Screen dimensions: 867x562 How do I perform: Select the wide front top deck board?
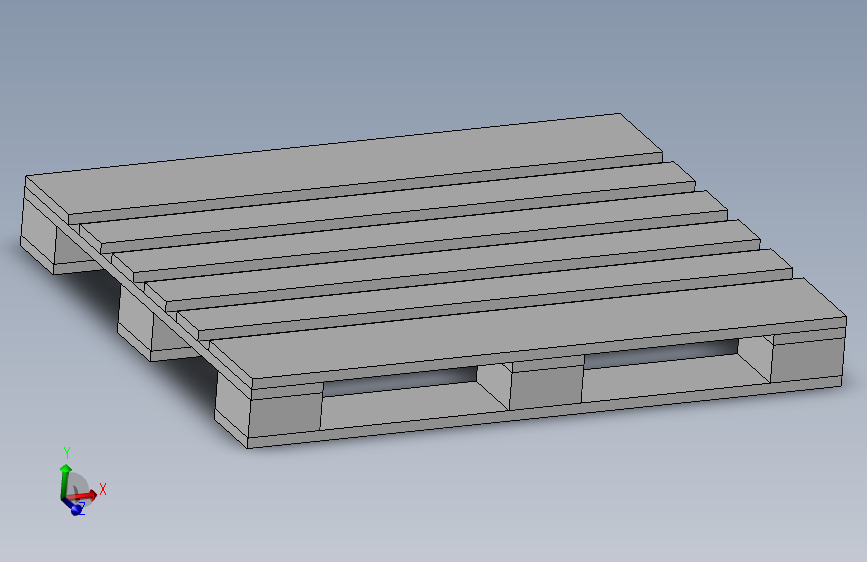pyautogui.click(x=528, y=329)
